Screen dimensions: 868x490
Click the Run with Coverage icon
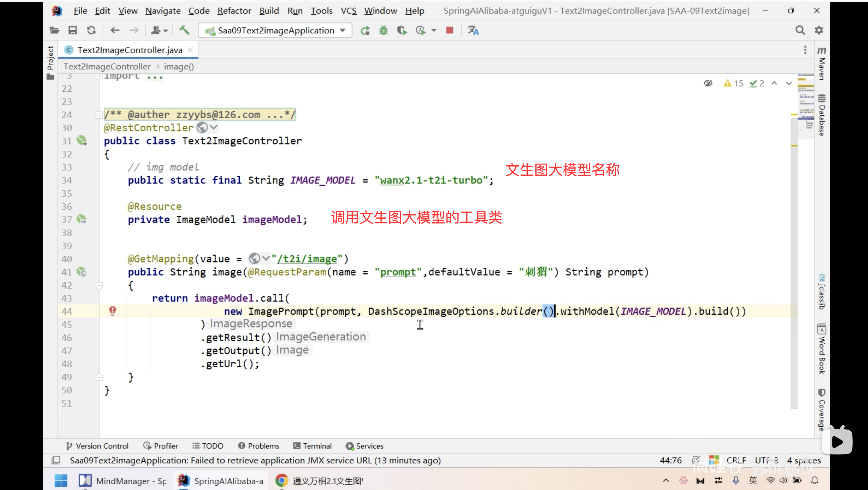pos(402,31)
